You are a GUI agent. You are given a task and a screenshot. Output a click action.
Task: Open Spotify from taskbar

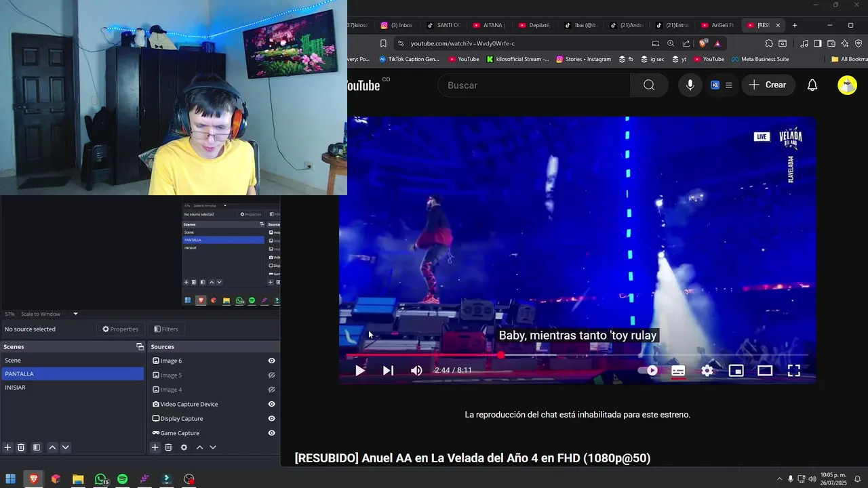point(123,479)
